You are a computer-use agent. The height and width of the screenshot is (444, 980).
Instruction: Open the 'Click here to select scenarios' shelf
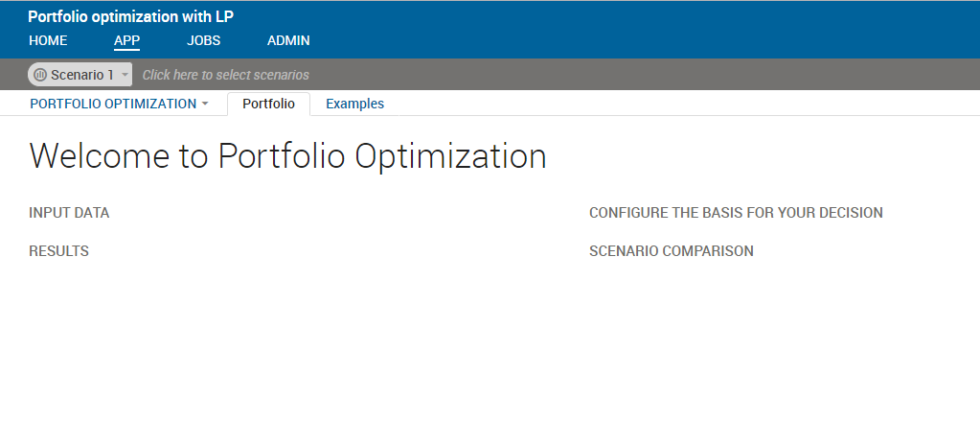coord(226,75)
